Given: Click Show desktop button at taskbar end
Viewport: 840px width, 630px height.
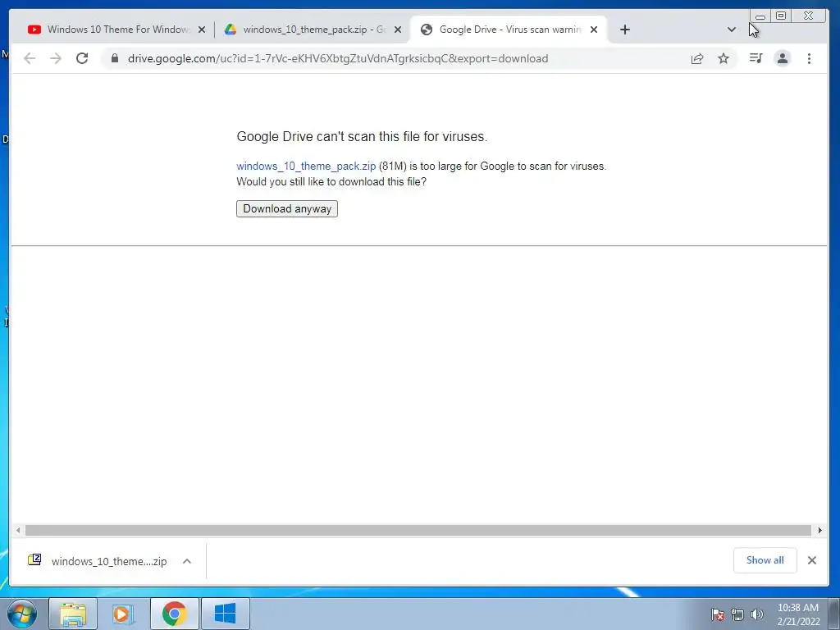Looking at the screenshot, I should point(834,614).
